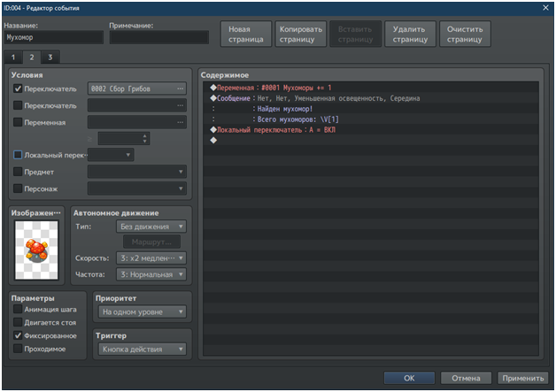Image resolution: width=556 pixels, height=392 pixels.
Task: Close the event editor window
Action: pyautogui.click(x=544, y=7)
